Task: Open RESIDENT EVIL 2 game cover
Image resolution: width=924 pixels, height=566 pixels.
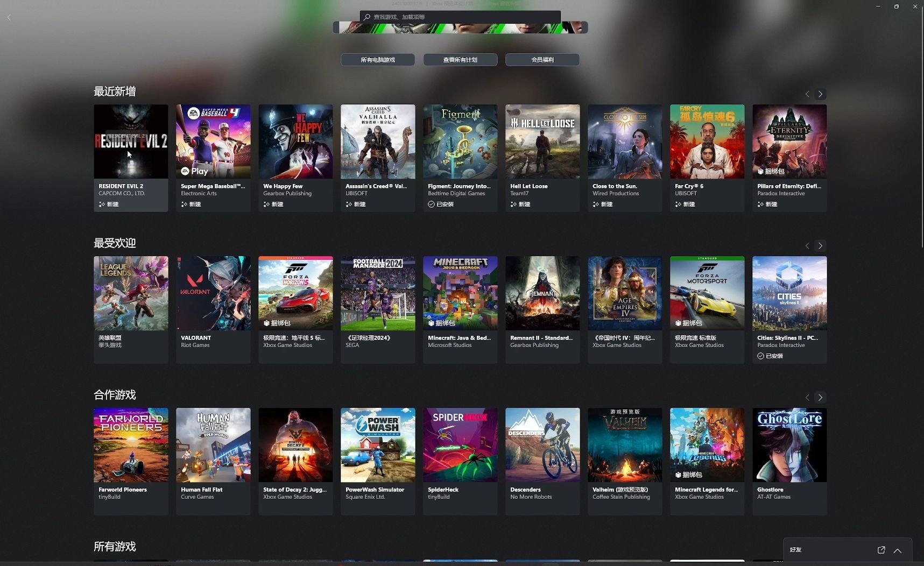Action: (131, 141)
